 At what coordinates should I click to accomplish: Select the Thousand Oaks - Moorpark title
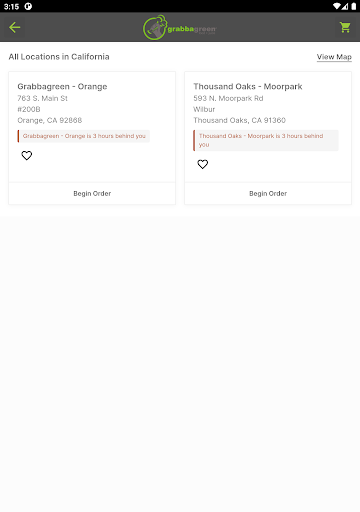point(248,87)
